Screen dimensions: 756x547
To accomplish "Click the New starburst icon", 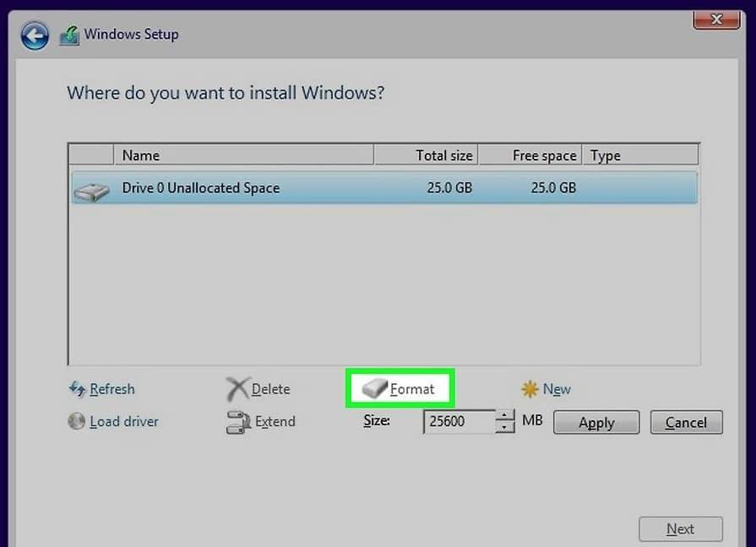I will click(530, 389).
